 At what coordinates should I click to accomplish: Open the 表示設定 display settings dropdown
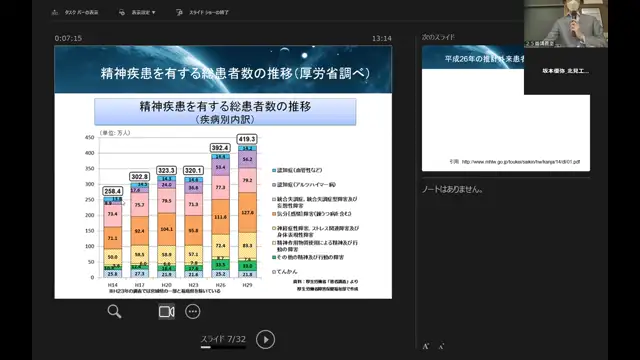click(x=137, y=12)
